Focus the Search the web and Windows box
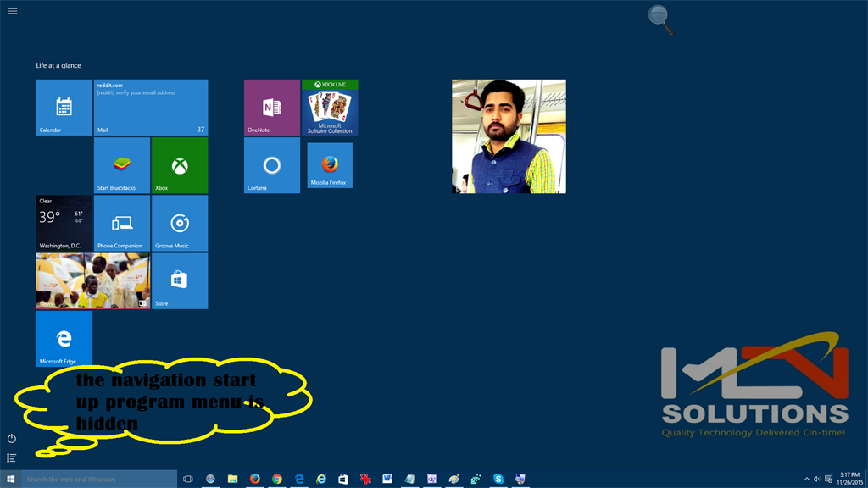868x488 pixels. [x=100, y=480]
